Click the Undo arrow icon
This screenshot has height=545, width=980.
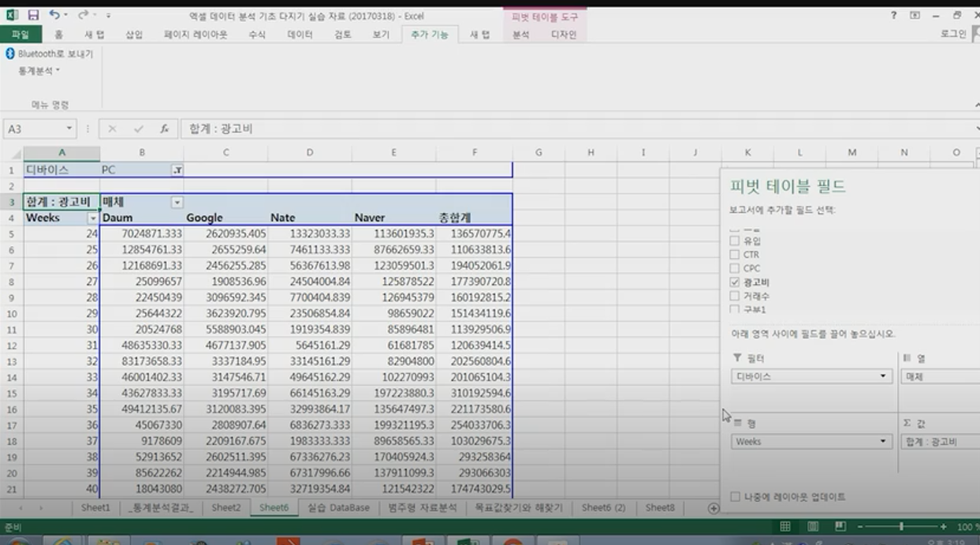(x=54, y=15)
